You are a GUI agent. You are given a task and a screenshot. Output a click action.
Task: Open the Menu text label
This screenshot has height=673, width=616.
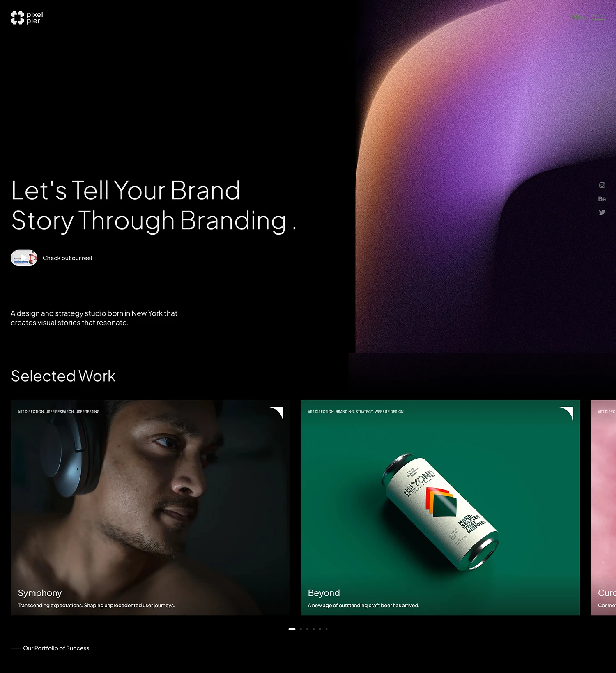point(580,17)
